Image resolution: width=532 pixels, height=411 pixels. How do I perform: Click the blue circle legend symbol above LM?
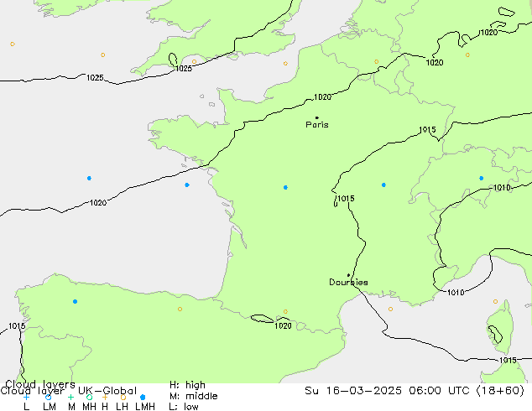48,397
